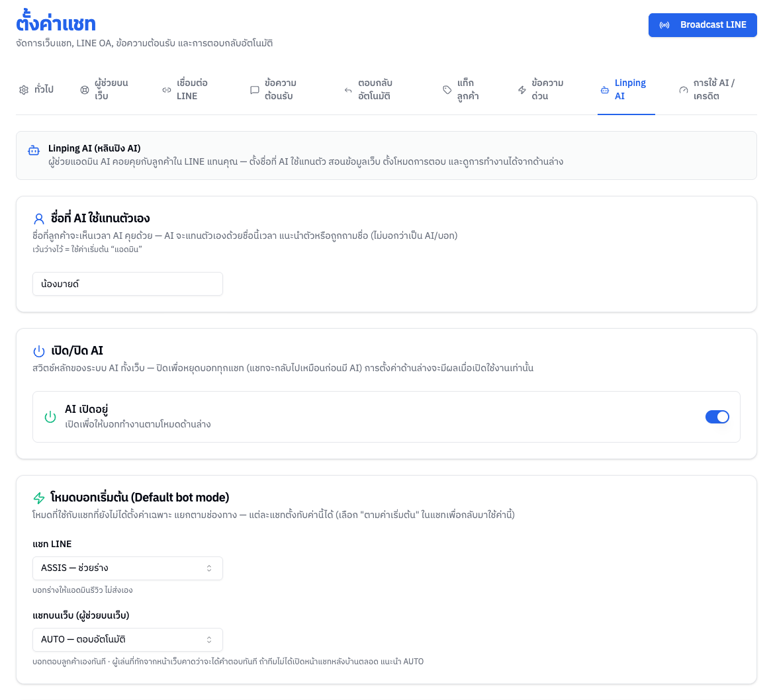Open the เชื่อมต่อ LINE tab
This screenshot has height=700, width=773.
[x=185, y=90]
